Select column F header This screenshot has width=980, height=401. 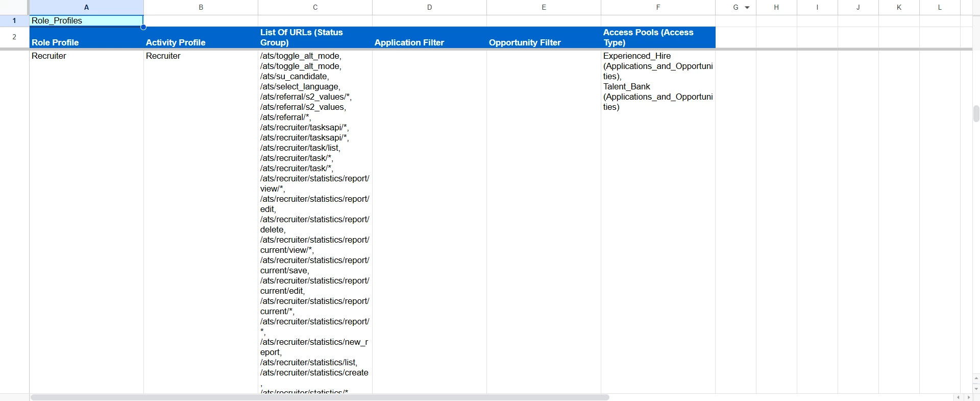(x=658, y=8)
